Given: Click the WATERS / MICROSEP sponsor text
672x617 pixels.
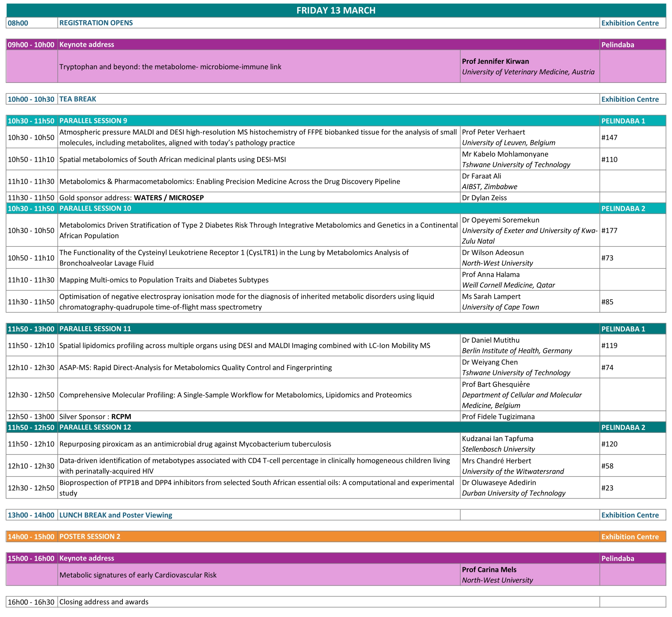Looking at the screenshot, I should 169,198.
